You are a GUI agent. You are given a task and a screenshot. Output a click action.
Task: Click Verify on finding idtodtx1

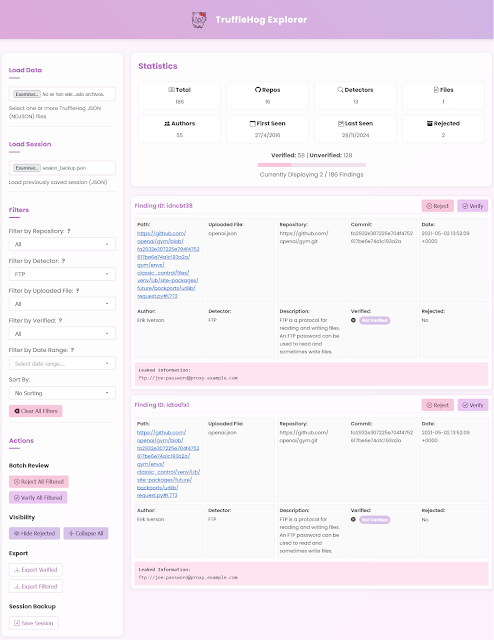pos(473,405)
